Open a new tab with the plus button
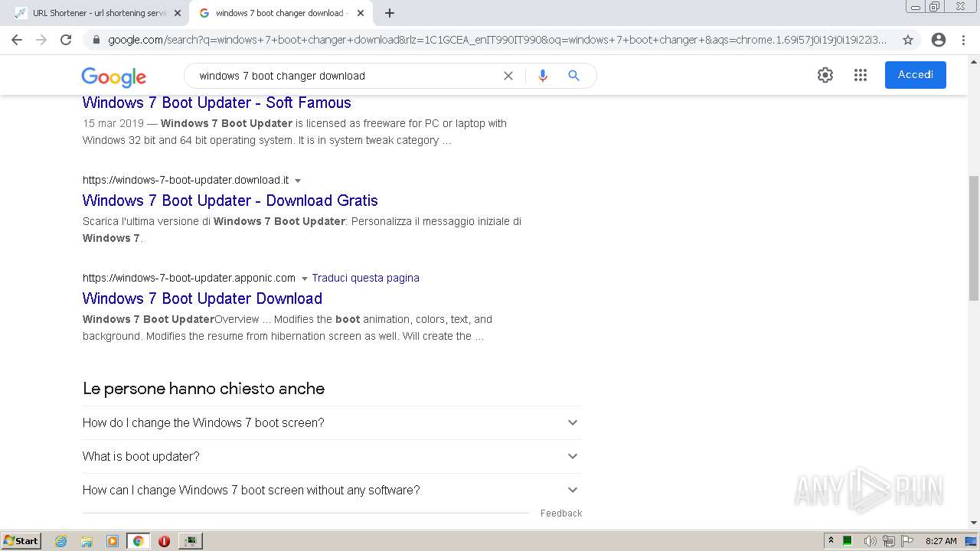The height and width of the screenshot is (551, 980). tap(390, 13)
